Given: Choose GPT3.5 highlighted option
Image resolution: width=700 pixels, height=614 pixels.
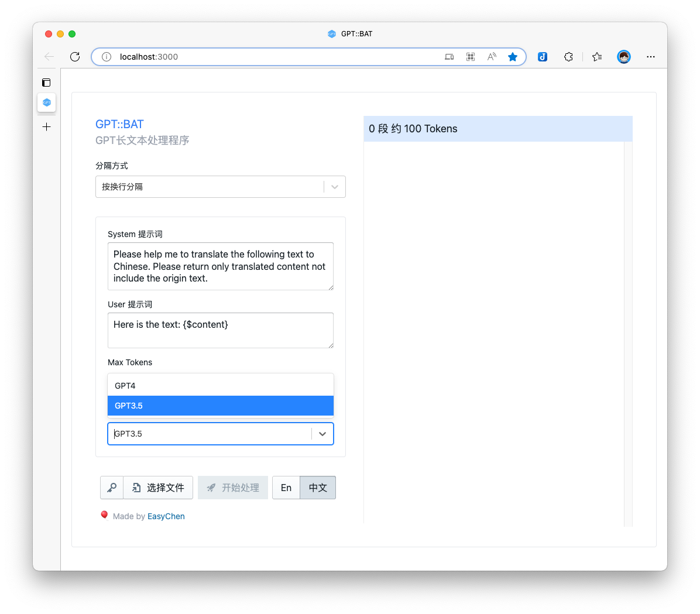Looking at the screenshot, I should (x=221, y=406).
